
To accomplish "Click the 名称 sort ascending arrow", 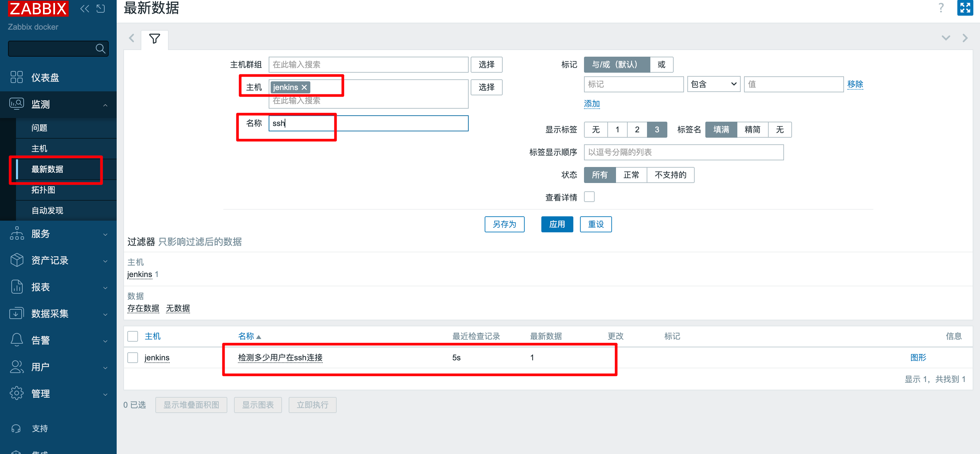I will point(259,337).
